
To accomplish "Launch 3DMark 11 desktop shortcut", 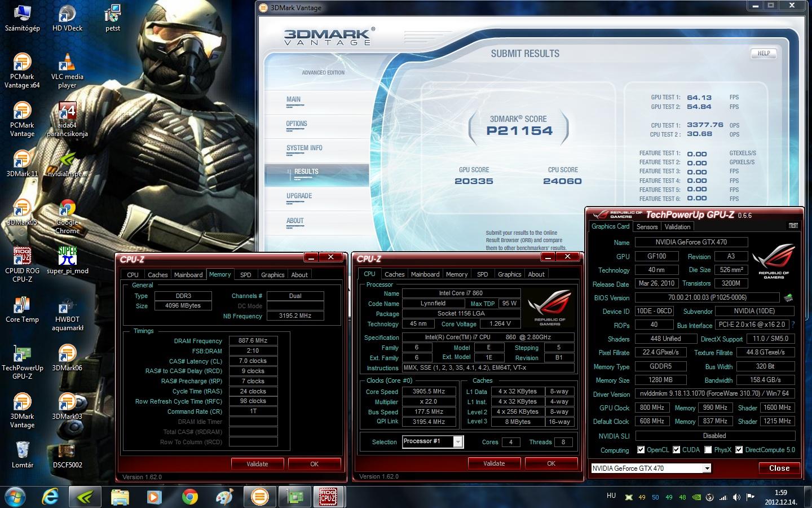I will click(x=22, y=164).
